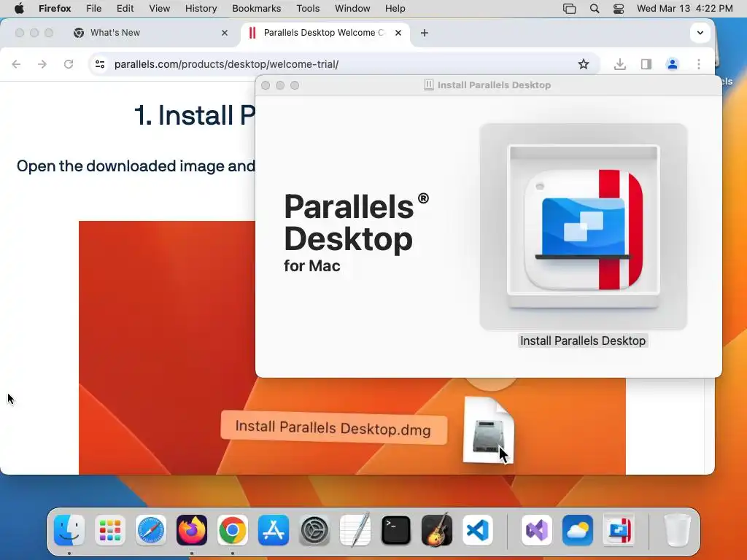Close the Parallels Desktop Welcome tab
The image size is (747, 560).
(398, 33)
